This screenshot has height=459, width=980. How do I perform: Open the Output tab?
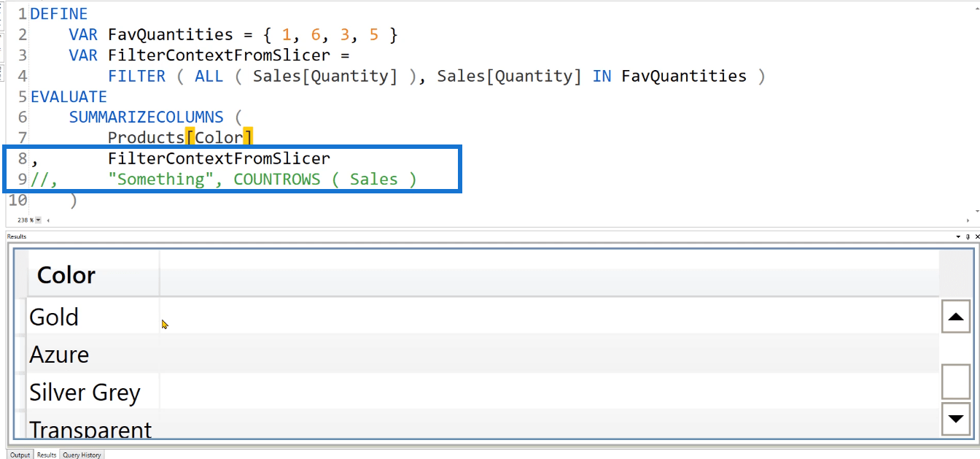[x=20, y=455]
